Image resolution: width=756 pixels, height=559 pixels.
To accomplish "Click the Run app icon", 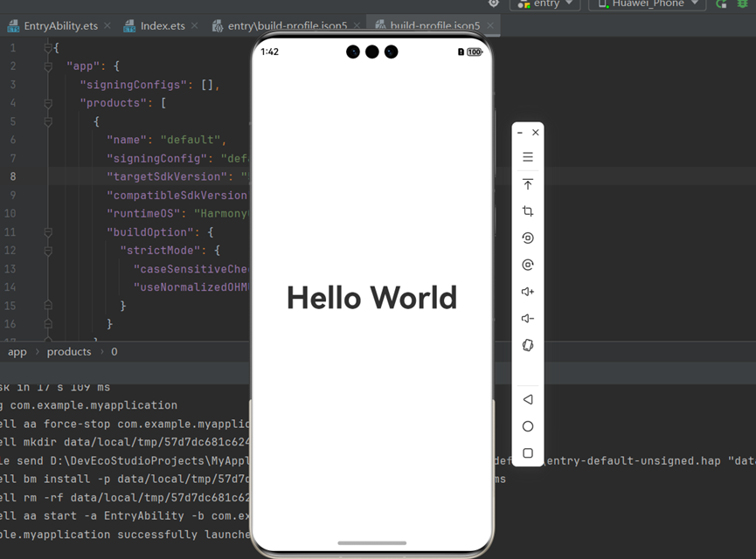I will coord(722,3).
